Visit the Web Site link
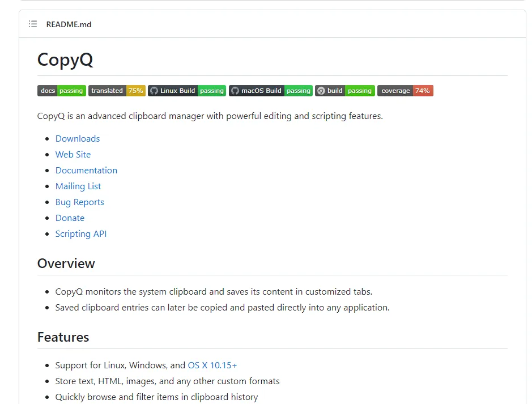Image resolution: width=532 pixels, height=404 pixels. (73, 155)
